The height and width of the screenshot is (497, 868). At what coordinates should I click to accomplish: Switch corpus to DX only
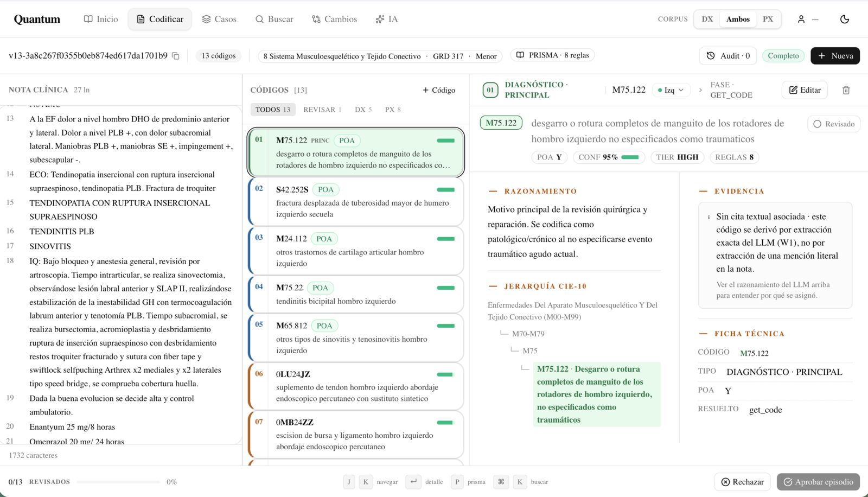[707, 18]
